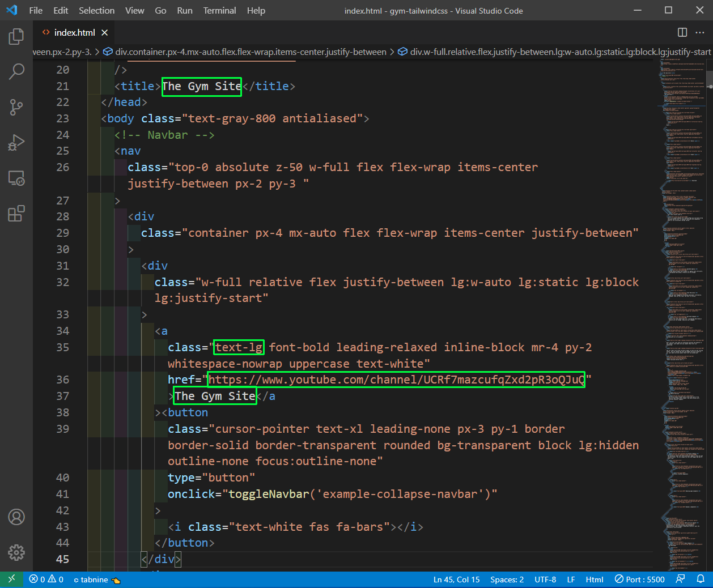Click the closing </button> tag on line 44
713x588 pixels.
coord(185,543)
